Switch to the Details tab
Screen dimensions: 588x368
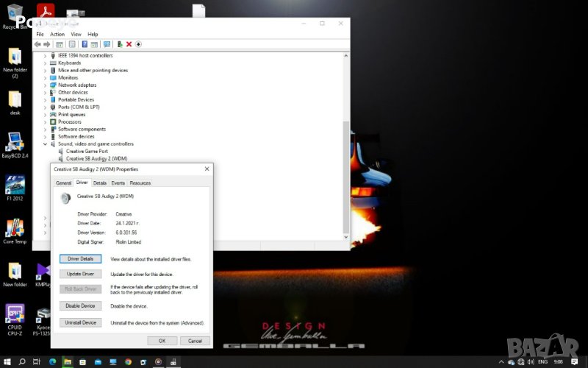click(99, 183)
